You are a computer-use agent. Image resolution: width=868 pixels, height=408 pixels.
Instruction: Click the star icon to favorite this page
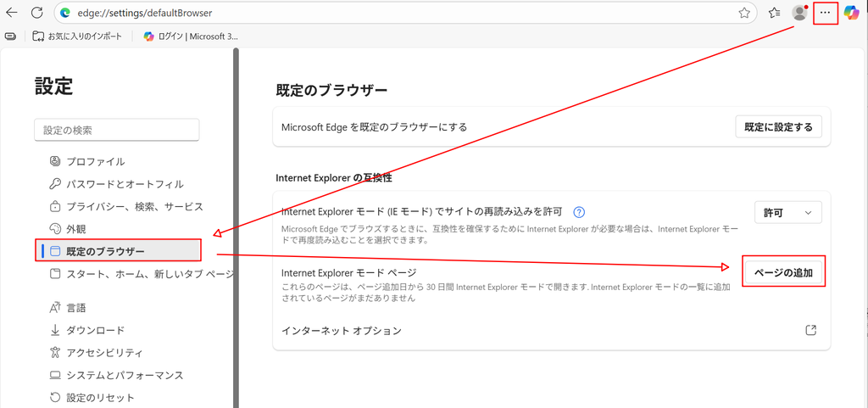tap(744, 13)
